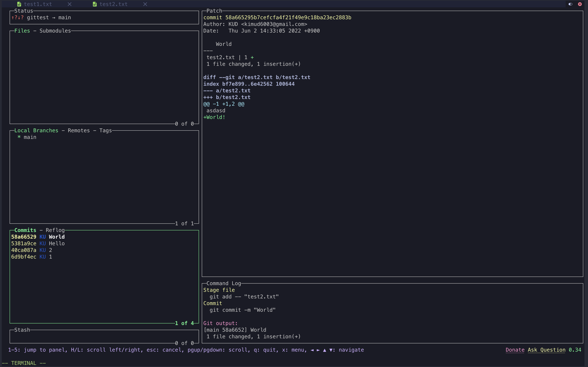Select the main branch entry
The image size is (588, 367).
[x=30, y=137]
